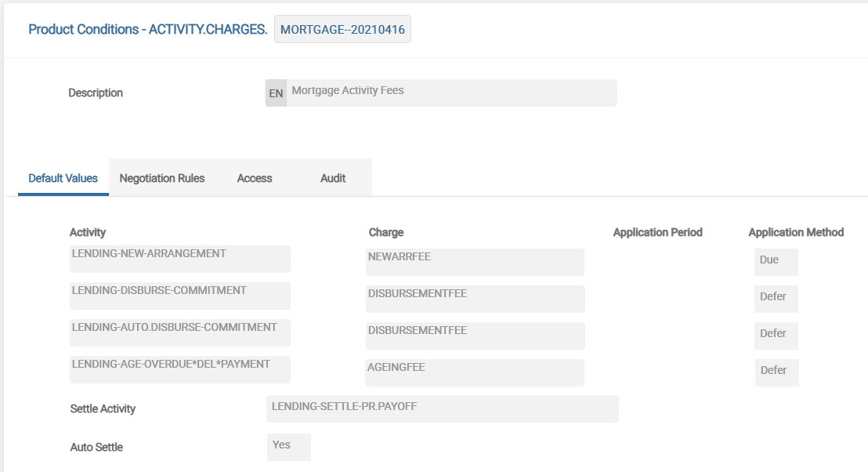Select the LENDING-AUTO.DISBURSE-COMMITMENT activity field
This screenshot has width=868, height=472.
179,332
